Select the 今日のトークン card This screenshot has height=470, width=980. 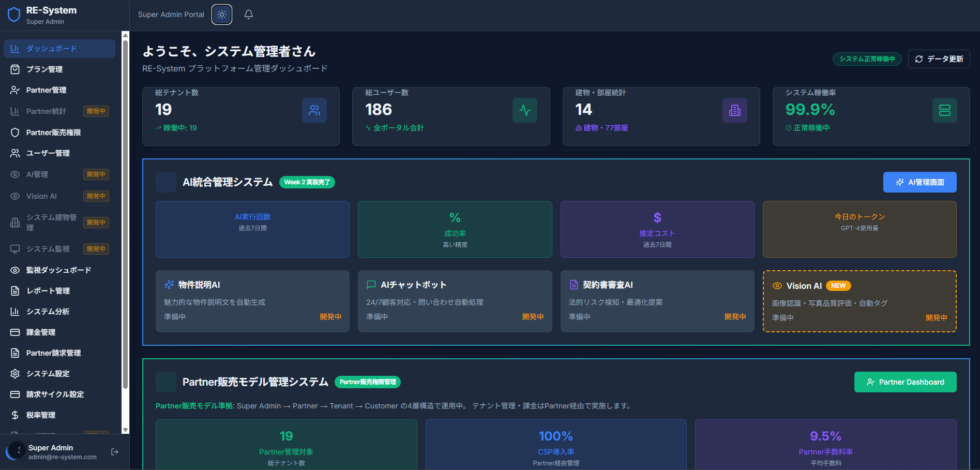pos(860,229)
